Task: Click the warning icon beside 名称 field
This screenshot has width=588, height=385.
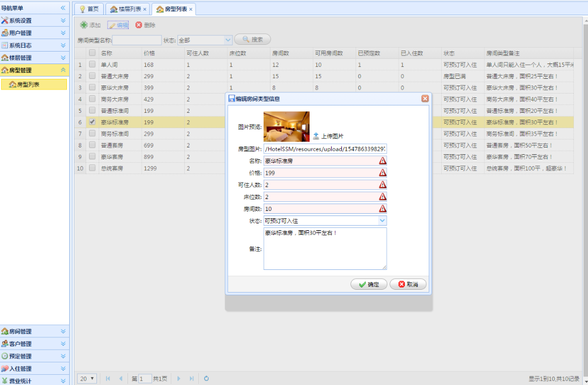Action: pos(383,161)
